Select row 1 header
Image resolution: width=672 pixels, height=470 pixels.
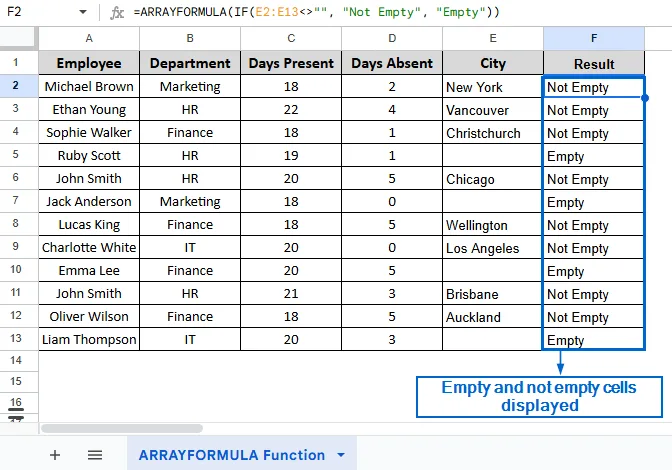tap(19, 63)
